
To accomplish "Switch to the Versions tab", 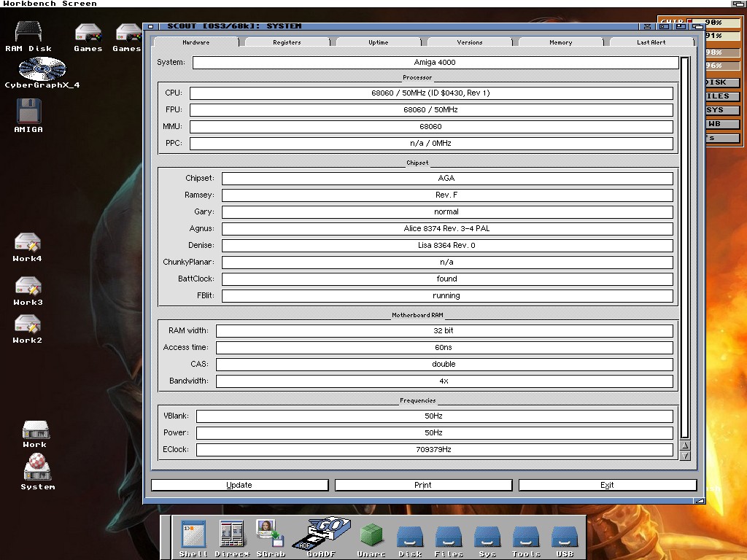I will point(470,42).
